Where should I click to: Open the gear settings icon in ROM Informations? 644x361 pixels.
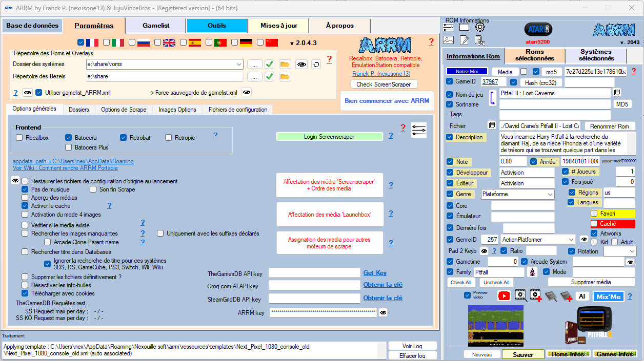[479, 27]
